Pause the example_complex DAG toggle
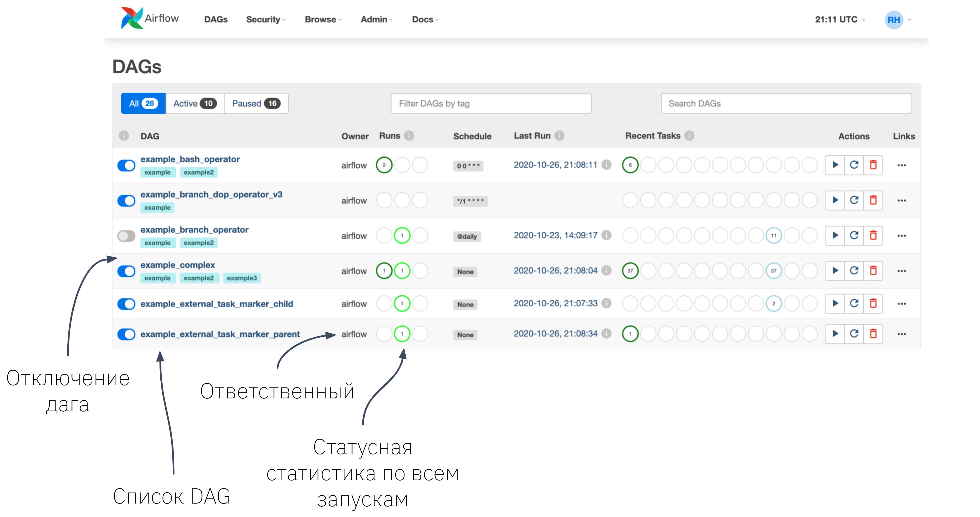 click(126, 271)
